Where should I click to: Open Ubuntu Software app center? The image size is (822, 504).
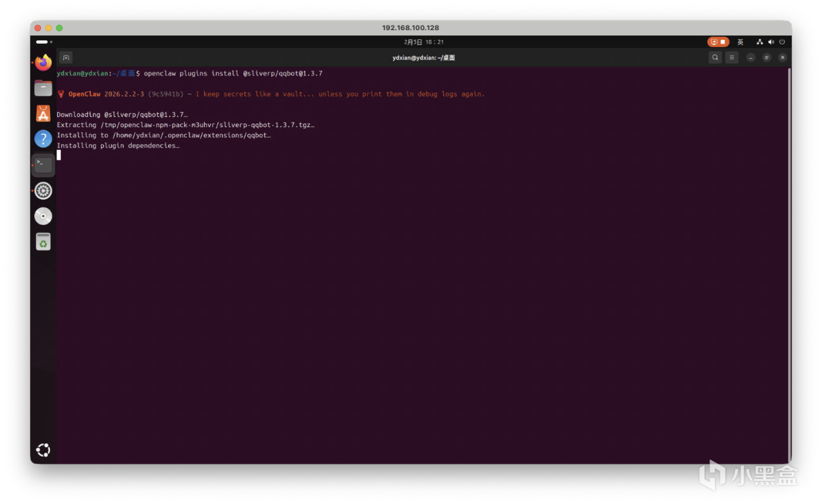click(x=43, y=114)
